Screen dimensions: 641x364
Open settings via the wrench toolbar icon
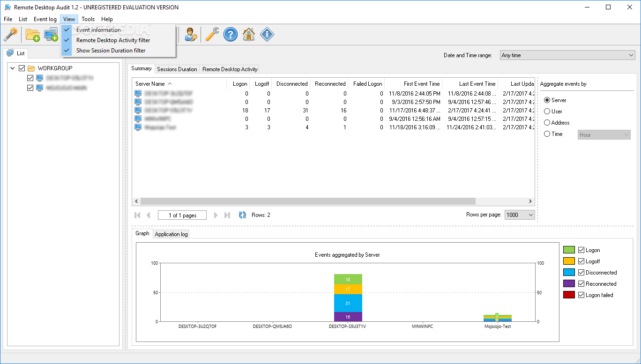212,34
